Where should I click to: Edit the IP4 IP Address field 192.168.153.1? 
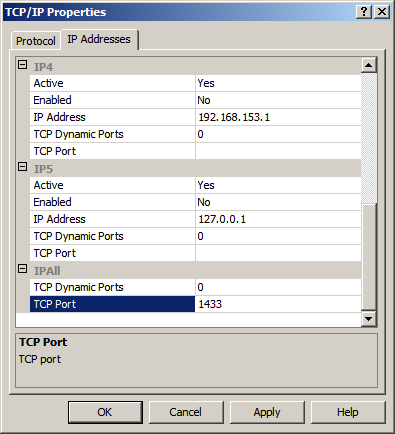click(x=278, y=117)
